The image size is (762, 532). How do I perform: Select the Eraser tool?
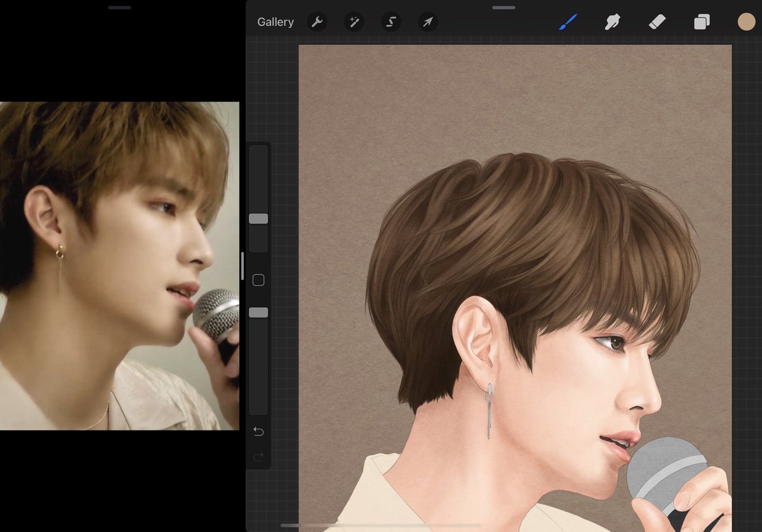tap(657, 22)
